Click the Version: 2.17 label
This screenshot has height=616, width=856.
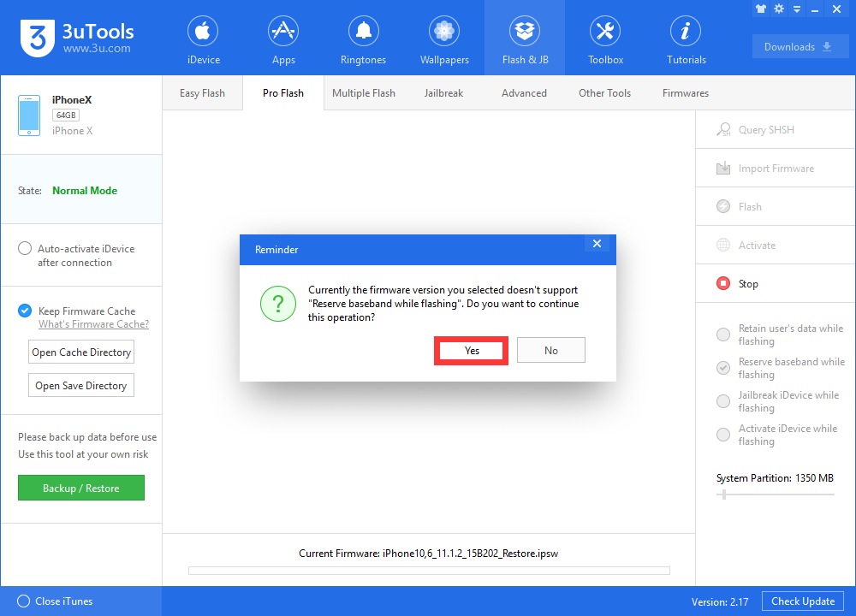[720, 601]
